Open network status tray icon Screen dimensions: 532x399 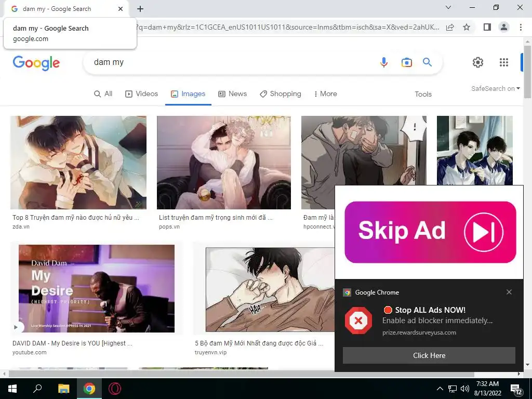pos(453,389)
